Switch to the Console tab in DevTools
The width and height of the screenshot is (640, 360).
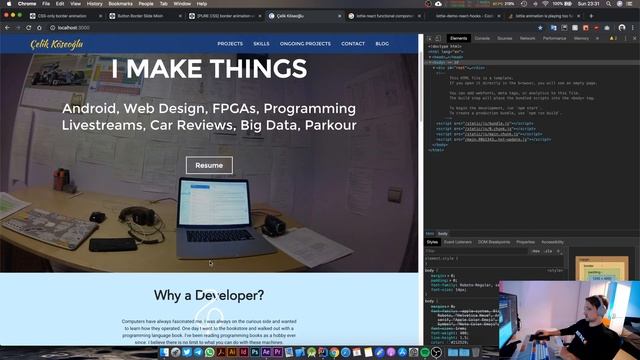click(x=482, y=38)
